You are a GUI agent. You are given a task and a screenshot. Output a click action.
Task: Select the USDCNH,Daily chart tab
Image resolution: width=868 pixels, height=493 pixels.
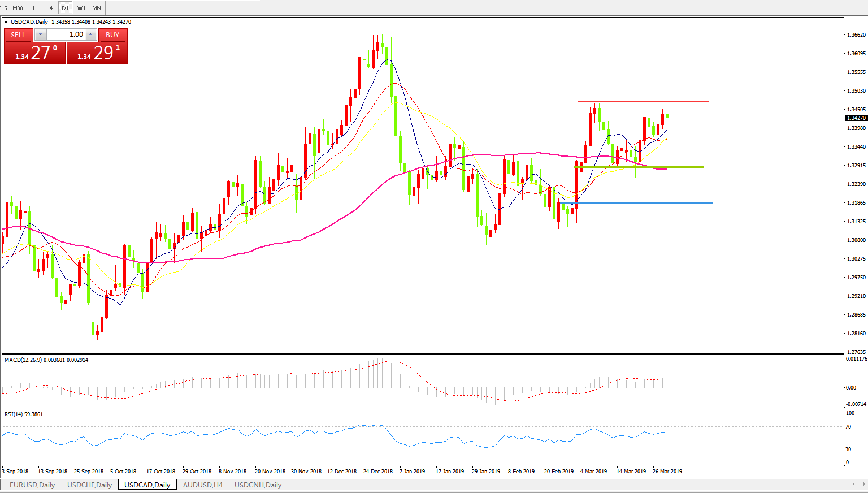click(x=258, y=485)
